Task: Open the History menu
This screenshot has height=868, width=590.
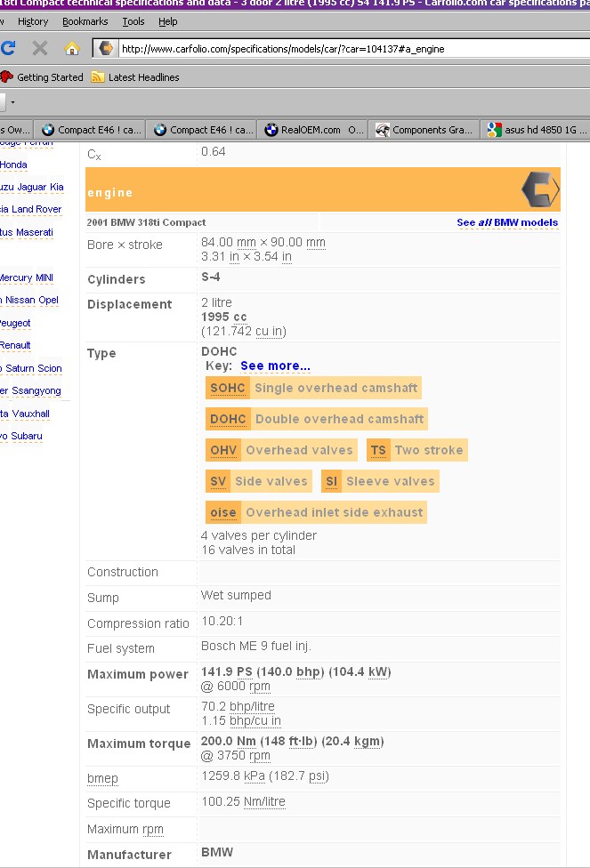Action: click(x=33, y=21)
